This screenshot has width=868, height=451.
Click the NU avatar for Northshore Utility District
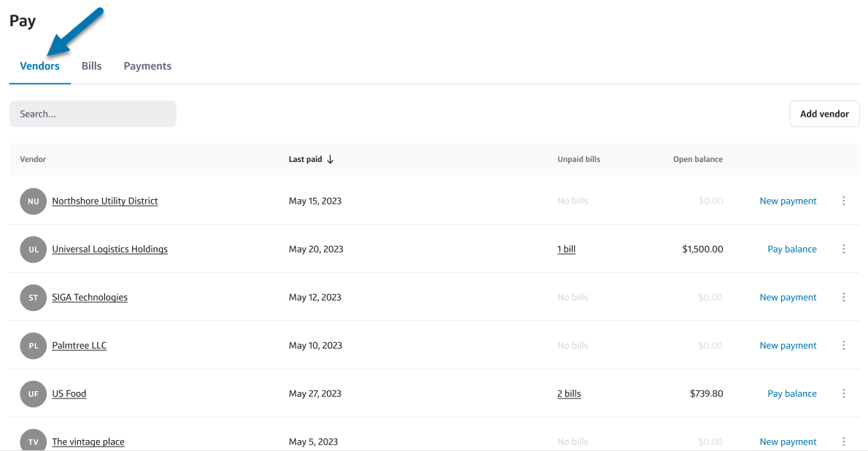pos(34,201)
